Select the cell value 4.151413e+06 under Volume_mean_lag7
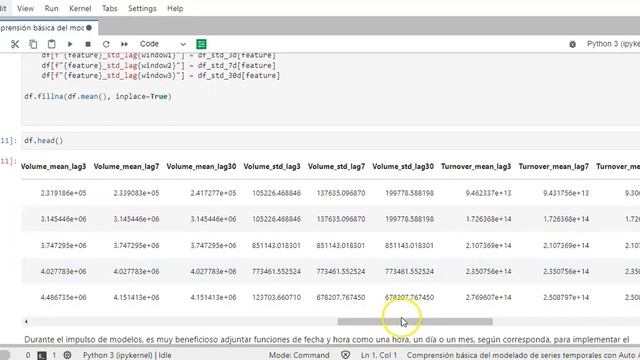Image resolution: width=640 pixels, height=360 pixels. coord(136,298)
